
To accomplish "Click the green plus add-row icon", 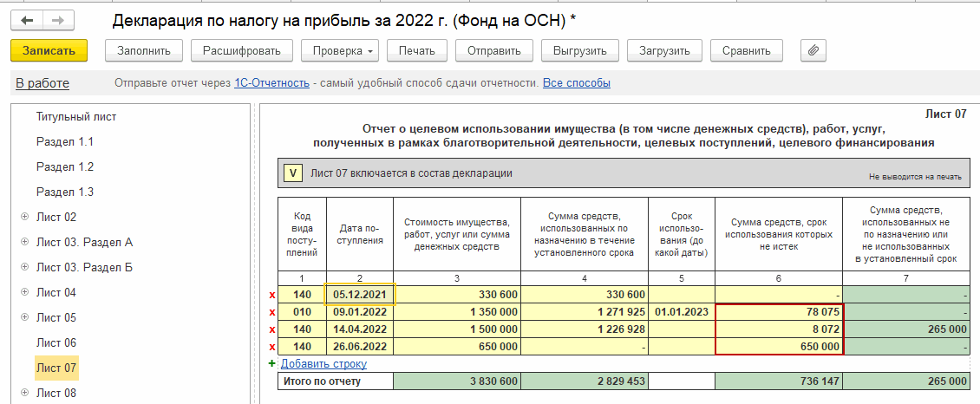I will pyautogui.click(x=271, y=363).
